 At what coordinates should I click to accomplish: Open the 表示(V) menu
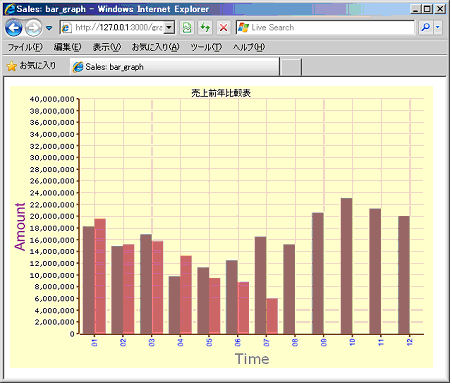pyautogui.click(x=107, y=47)
